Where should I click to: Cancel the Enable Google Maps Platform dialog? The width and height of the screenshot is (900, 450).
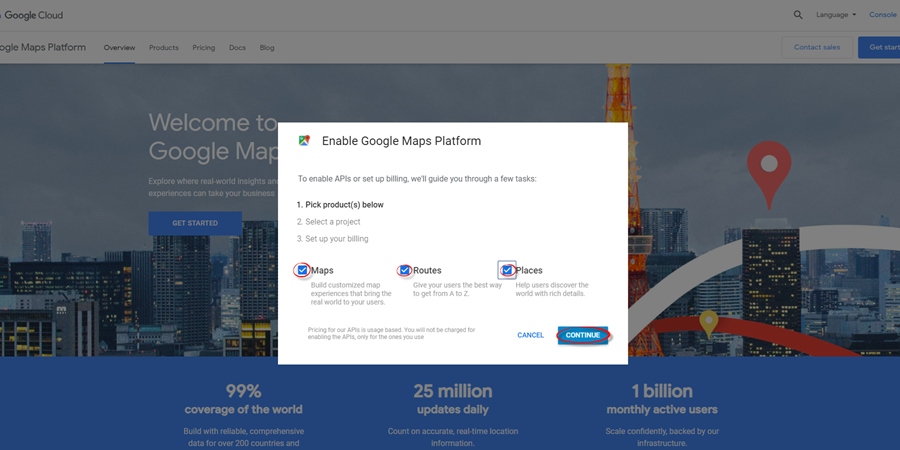pos(530,335)
